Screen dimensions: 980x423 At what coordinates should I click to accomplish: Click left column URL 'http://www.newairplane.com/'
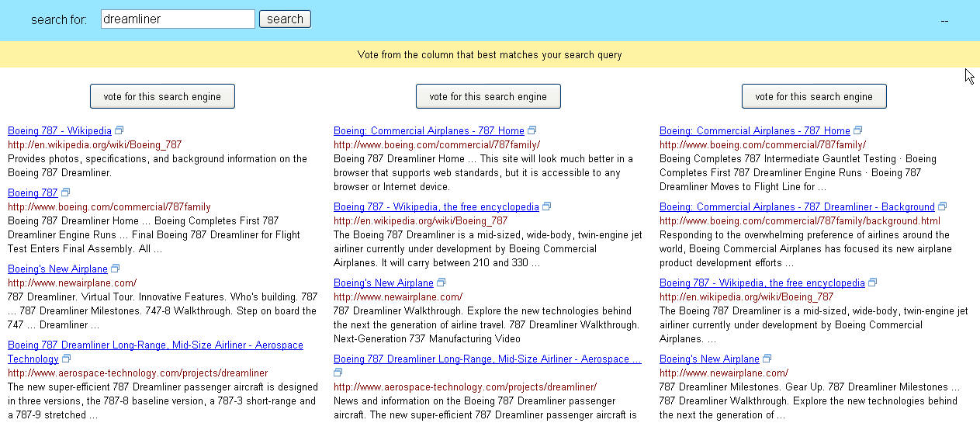(72, 283)
